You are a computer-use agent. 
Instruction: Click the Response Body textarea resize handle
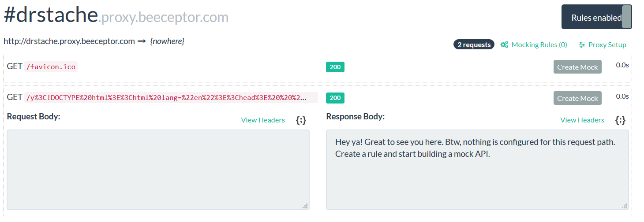(x=624, y=206)
